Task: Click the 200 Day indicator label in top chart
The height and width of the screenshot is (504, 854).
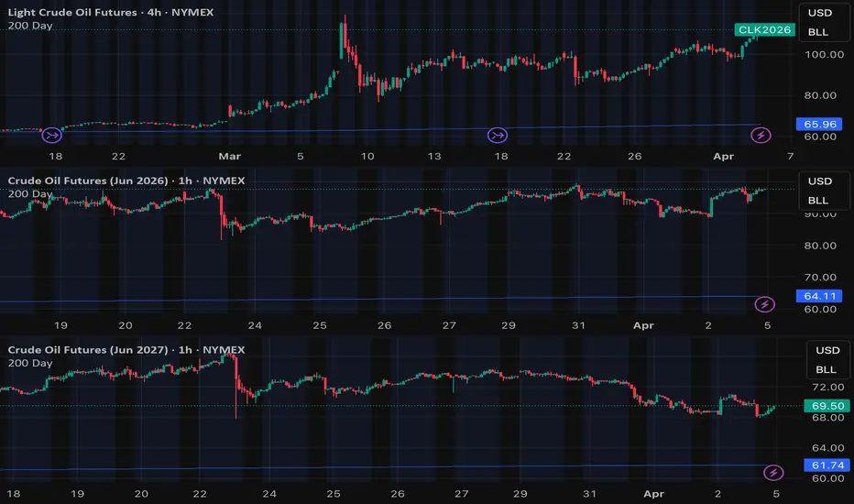Action: point(30,26)
